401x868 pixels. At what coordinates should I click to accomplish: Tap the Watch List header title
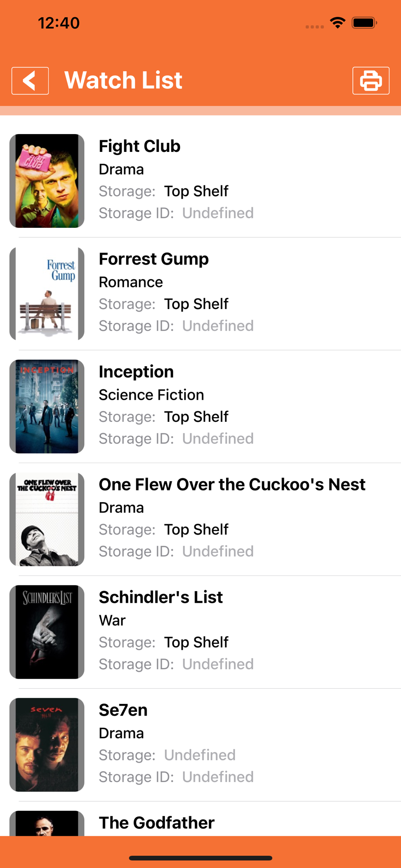tap(123, 80)
